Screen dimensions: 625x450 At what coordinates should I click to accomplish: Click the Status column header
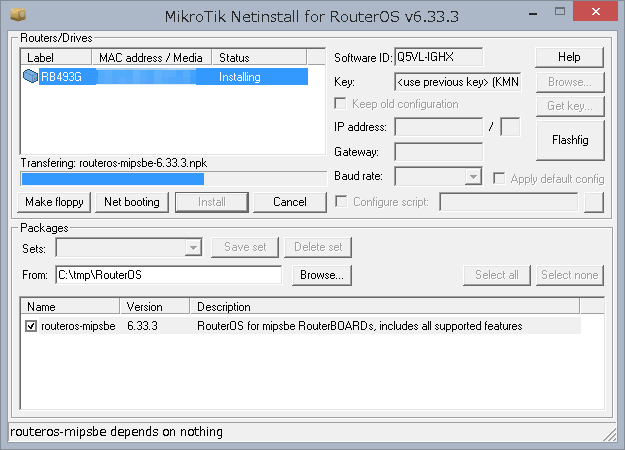click(x=259, y=58)
